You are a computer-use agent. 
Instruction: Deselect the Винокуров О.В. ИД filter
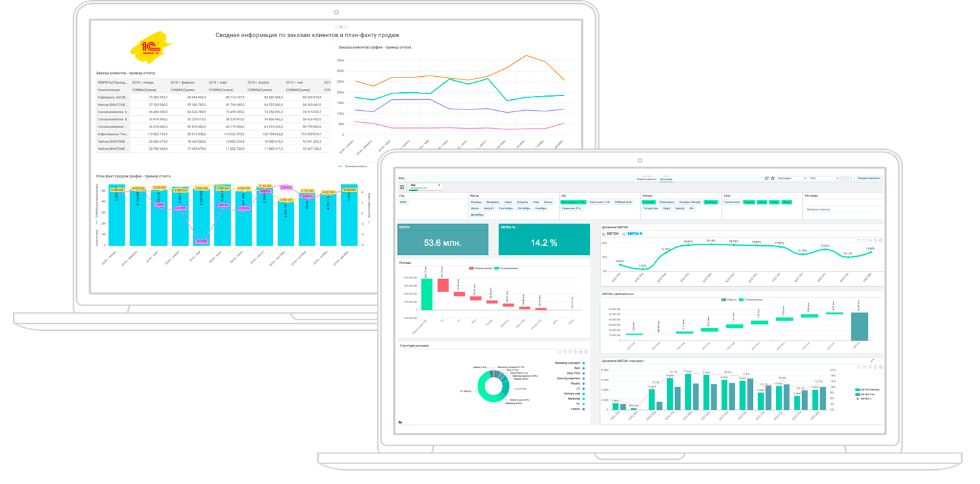click(x=573, y=202)
